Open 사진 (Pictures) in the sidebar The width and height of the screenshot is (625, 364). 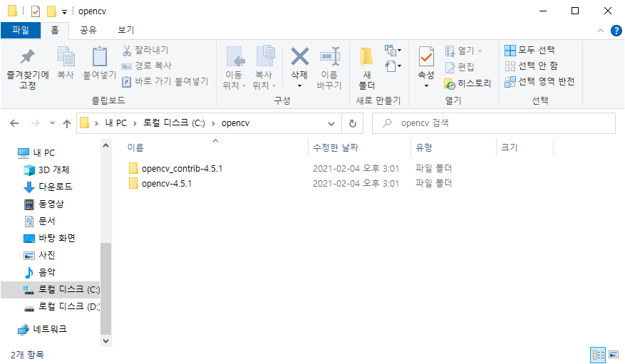39,255
